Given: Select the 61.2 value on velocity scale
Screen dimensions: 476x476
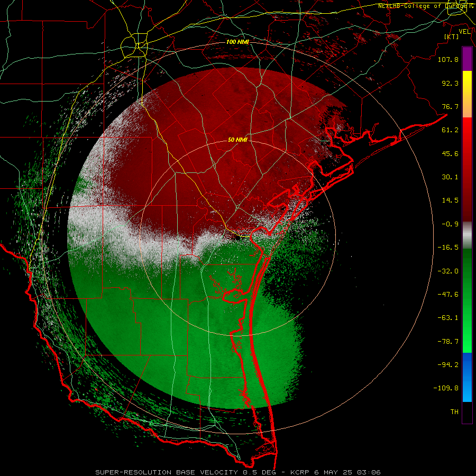Looking at the screenshot, I should [450, 130].
